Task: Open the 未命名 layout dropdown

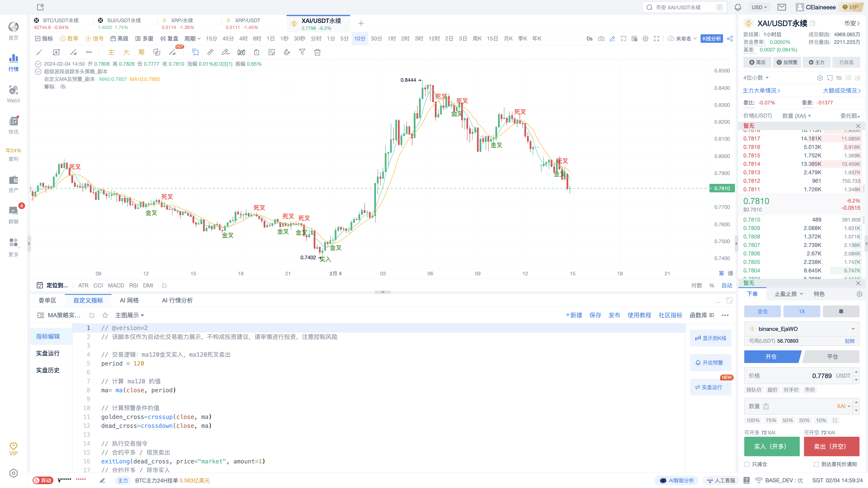Action: tap(682, 39)
